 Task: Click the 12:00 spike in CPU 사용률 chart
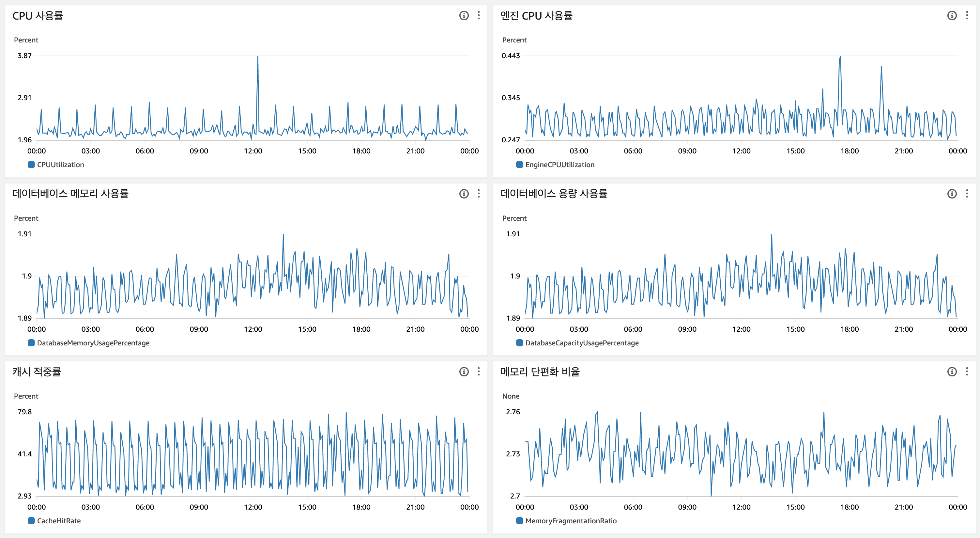tap(257, 57)
